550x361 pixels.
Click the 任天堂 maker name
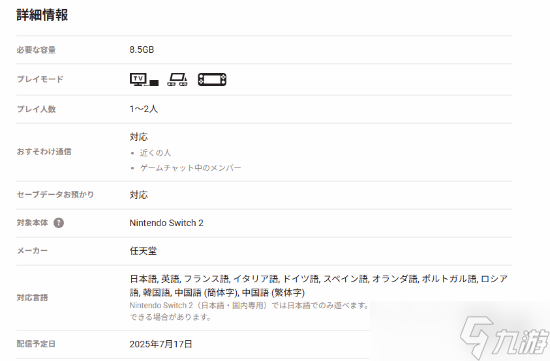pyautogui.click(x=143, y=251)
